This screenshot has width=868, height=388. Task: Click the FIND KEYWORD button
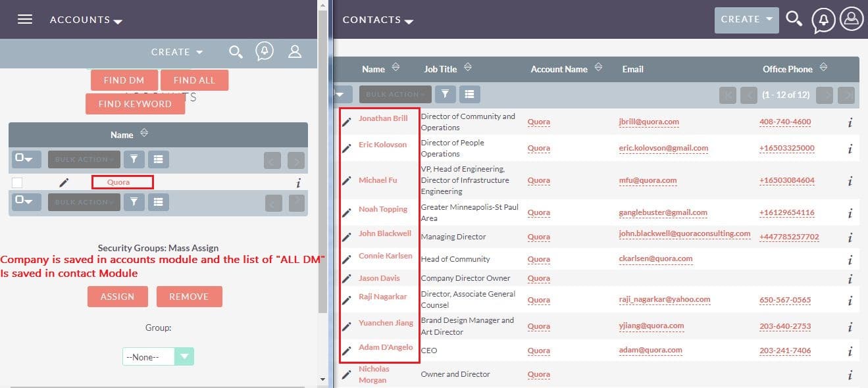point(135,104)
